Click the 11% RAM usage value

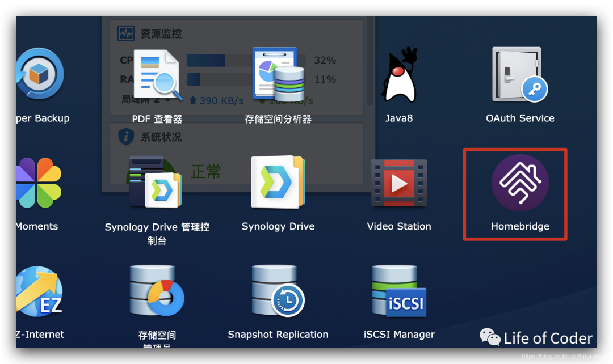coord(325,79)
